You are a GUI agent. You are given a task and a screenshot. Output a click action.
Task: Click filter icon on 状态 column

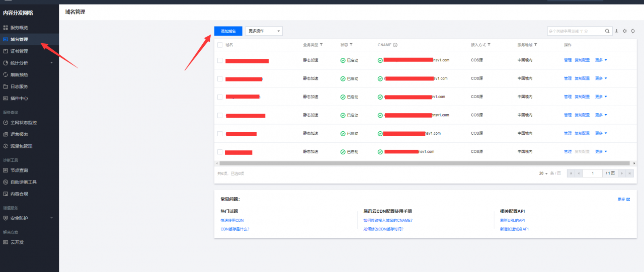351,45
